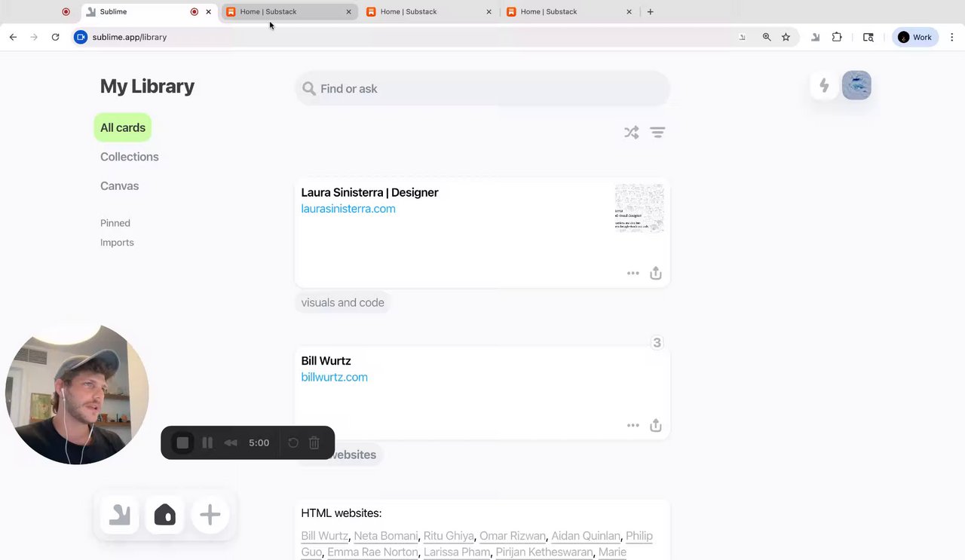This screenshot has height=560, width=965.
Task: Close the Sublime tab
Action: coord(208,11)
